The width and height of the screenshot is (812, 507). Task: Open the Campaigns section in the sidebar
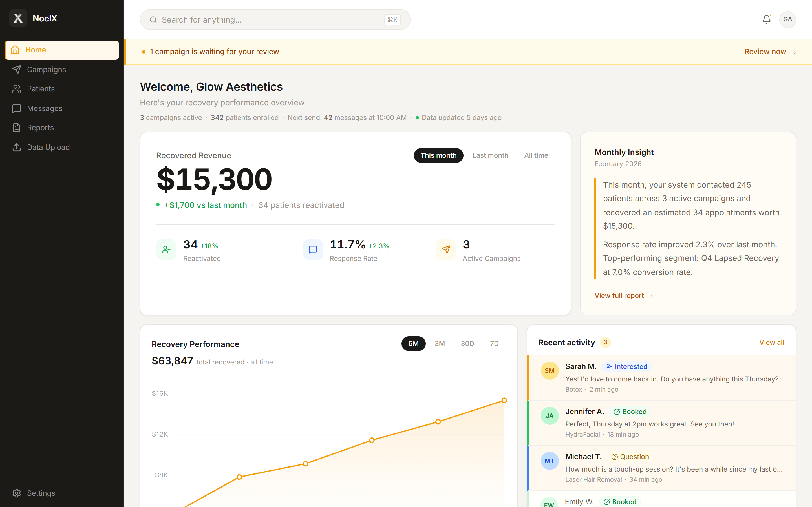tap(46, 69)
